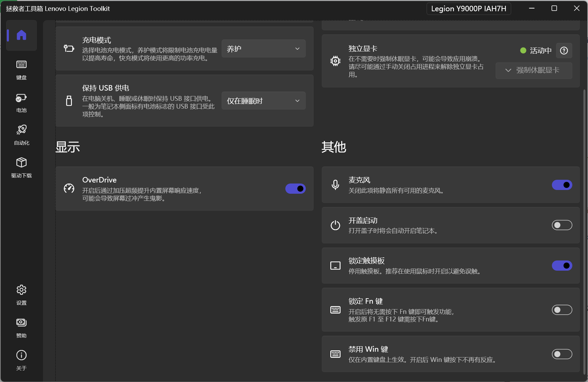Click the green 活动中 status indicator
This screenshot has height=382, width=588.
[x=524, y=50]
